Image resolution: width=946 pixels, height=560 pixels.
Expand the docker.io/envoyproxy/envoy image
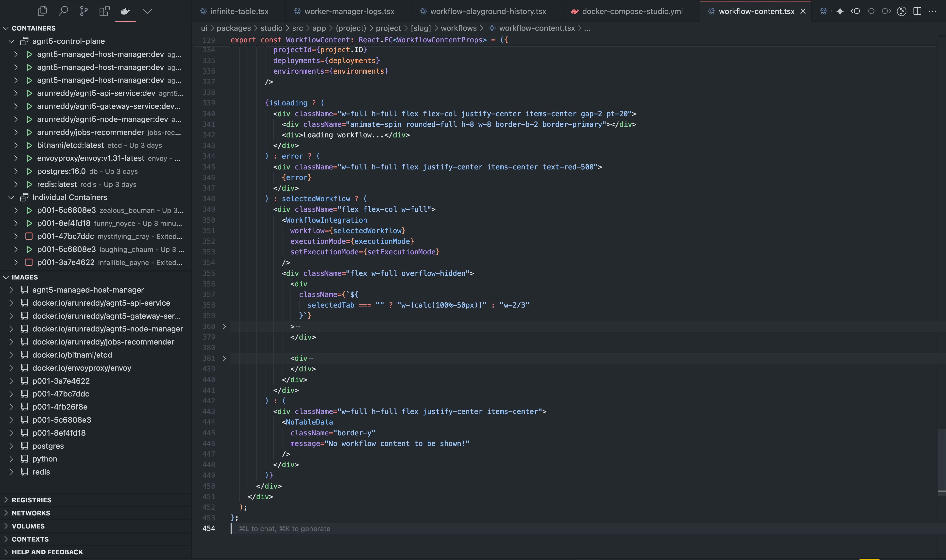tap(11, 368)
